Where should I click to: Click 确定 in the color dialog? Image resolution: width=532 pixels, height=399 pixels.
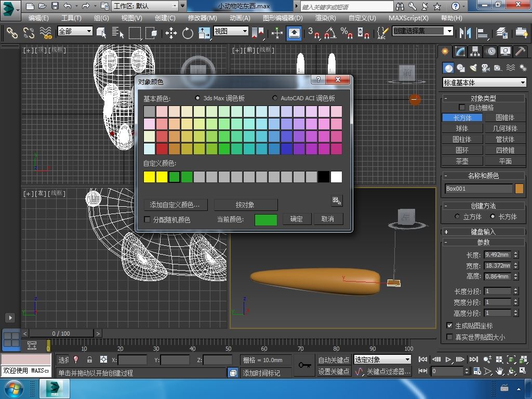tap(296, 219)
